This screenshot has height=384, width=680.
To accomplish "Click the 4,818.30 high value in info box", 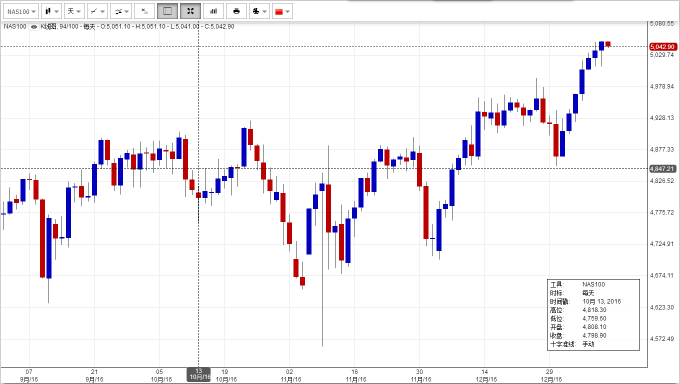I will (x=594, y=310).
